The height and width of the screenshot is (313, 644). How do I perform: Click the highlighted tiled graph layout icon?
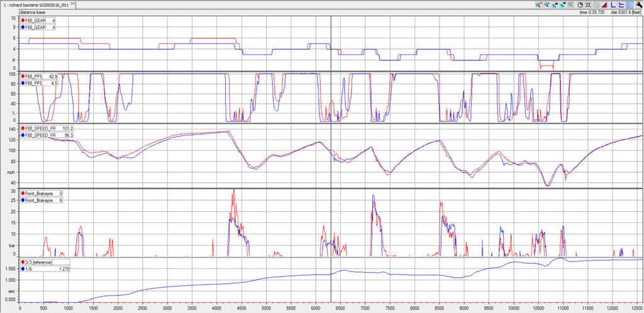pyautogui.click(x=630, y=5)
